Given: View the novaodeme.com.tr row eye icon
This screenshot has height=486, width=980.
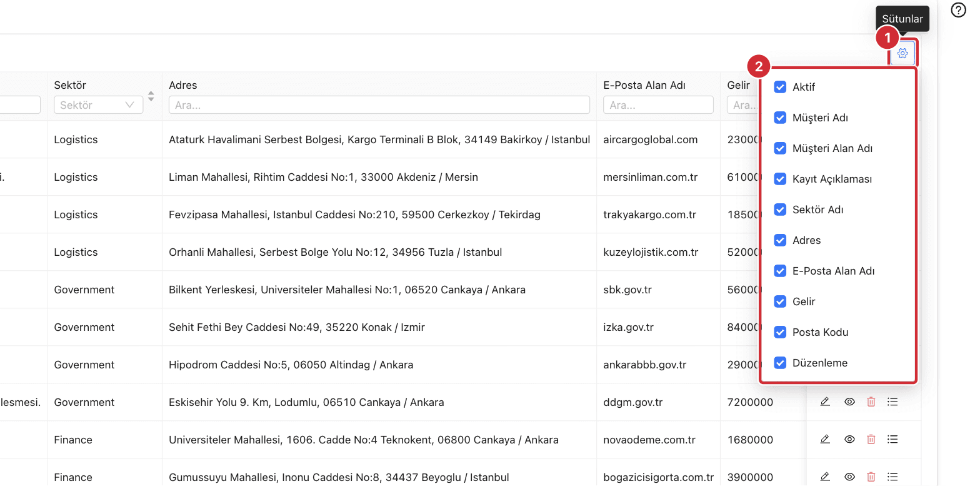Looking at the screenshot, I should (849, 439).
